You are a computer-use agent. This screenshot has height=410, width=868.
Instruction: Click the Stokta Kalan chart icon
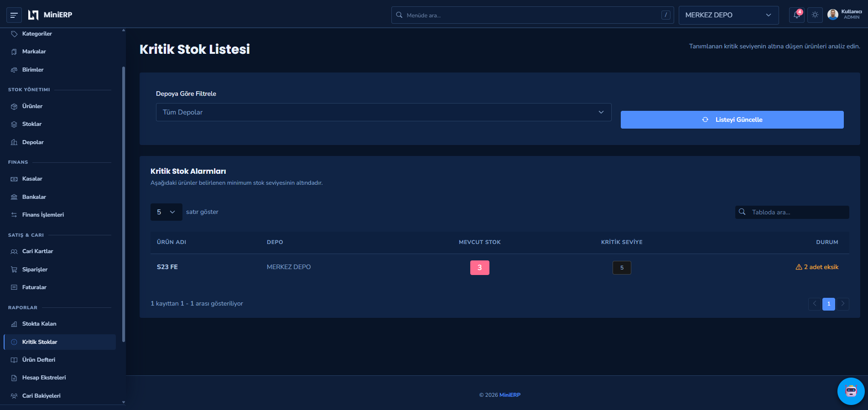point(14,324)
